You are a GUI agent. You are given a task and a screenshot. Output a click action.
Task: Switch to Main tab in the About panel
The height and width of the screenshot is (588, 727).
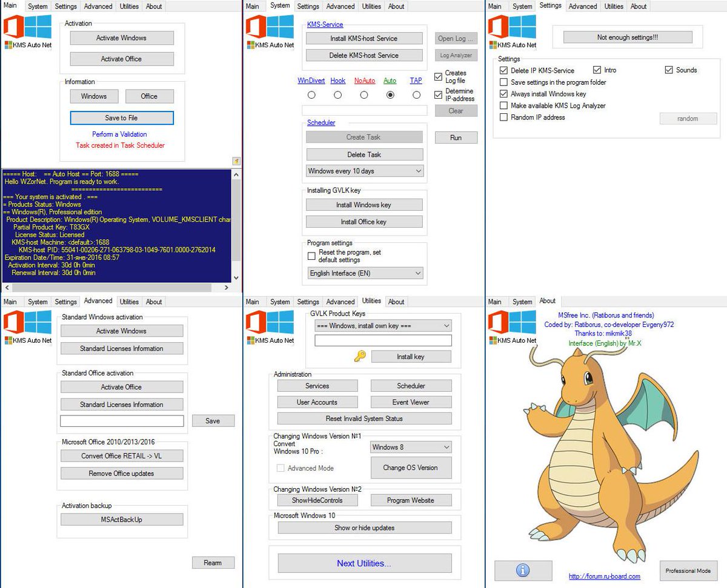pos(495,302)
